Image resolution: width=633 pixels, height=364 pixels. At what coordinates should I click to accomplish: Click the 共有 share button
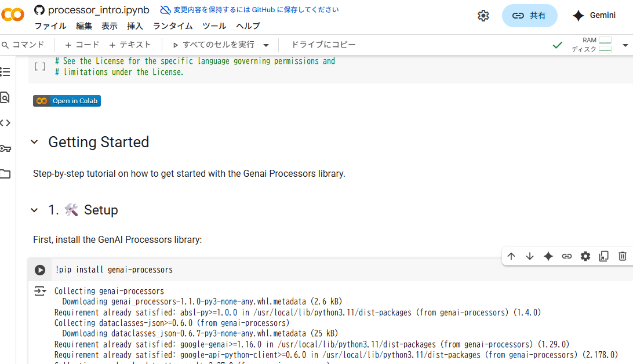[529, 16]
